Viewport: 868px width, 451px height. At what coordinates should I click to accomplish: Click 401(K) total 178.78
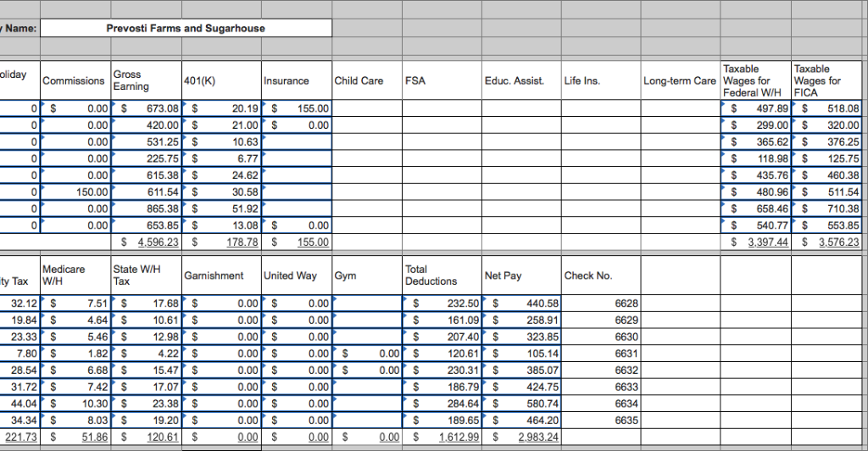point(221,242)
